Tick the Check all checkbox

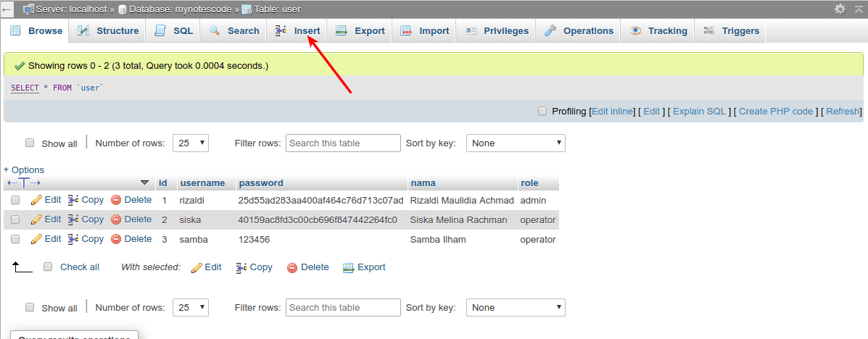tap(48, 267)
